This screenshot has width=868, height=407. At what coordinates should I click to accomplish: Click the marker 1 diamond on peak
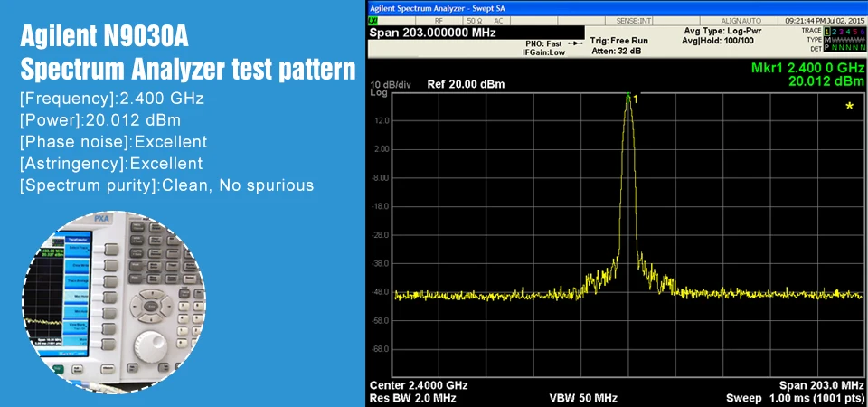coord(628,95)
